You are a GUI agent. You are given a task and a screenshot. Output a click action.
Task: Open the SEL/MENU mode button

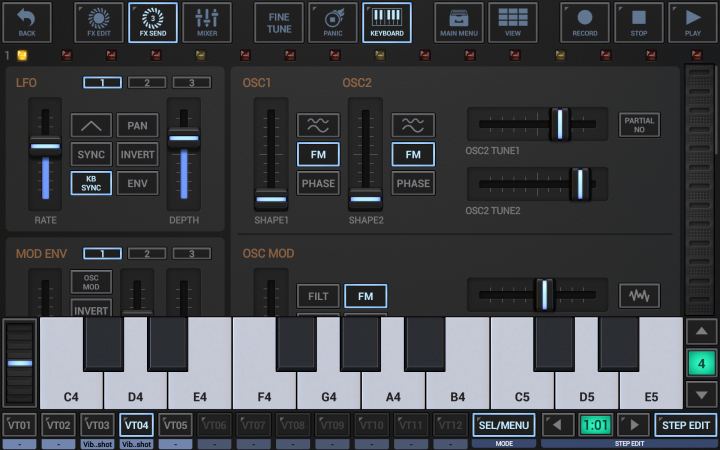point(504,425)
